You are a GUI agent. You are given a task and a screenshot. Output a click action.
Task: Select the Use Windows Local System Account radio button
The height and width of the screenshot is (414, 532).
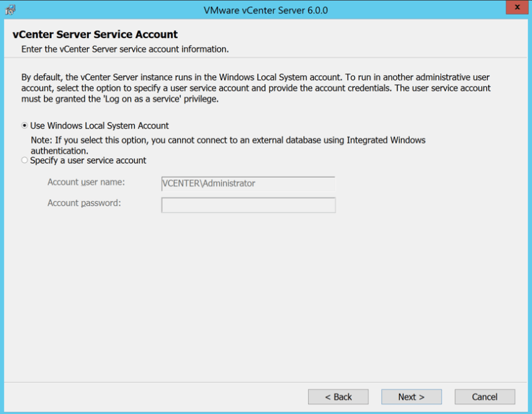click(x=25, y=126)
